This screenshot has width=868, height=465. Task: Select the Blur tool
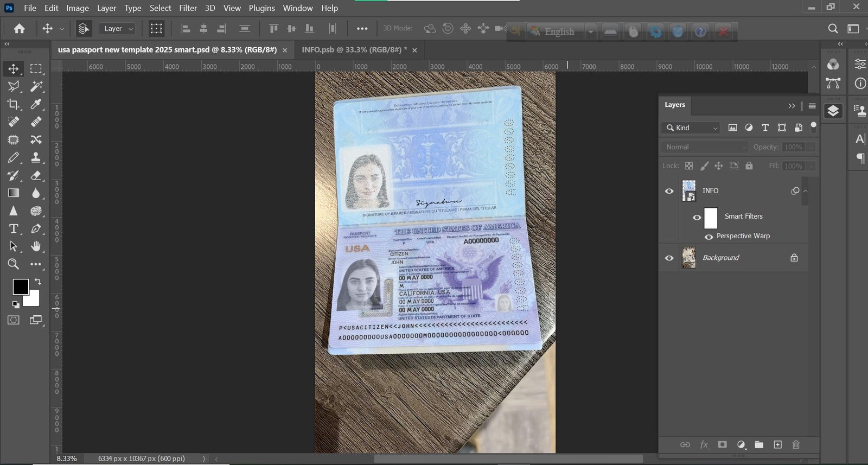point(36,193)
